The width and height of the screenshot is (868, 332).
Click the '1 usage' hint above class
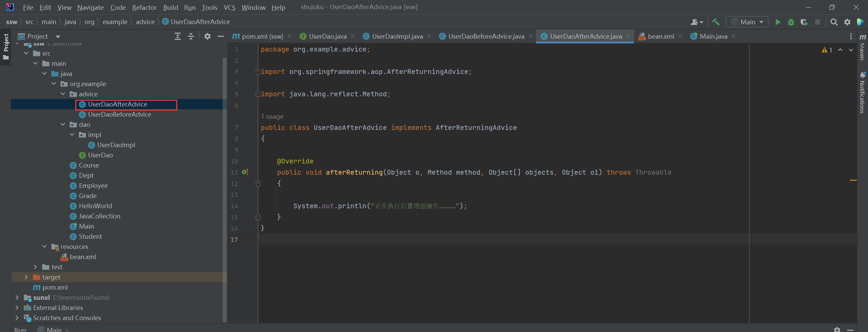272,116
